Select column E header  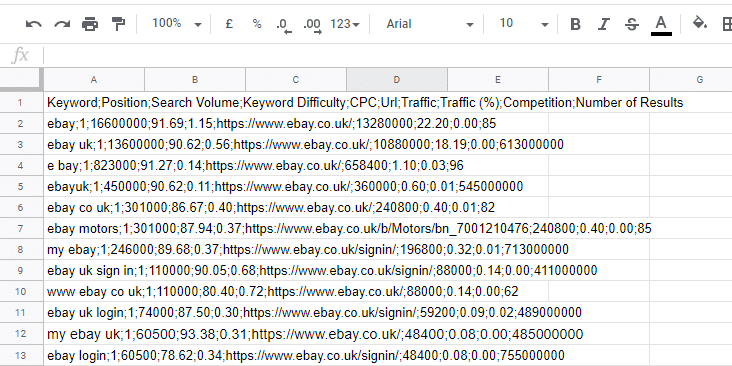[498, 80]
